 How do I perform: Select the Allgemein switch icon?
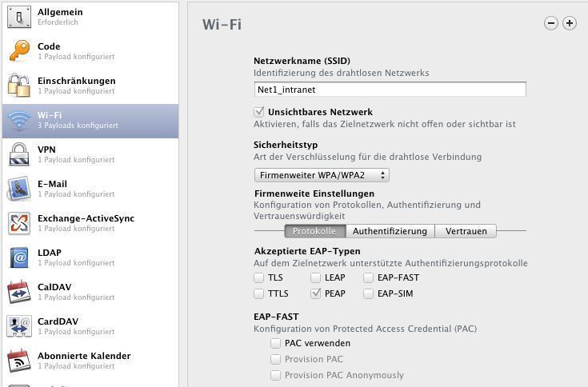tap(18, 17)
